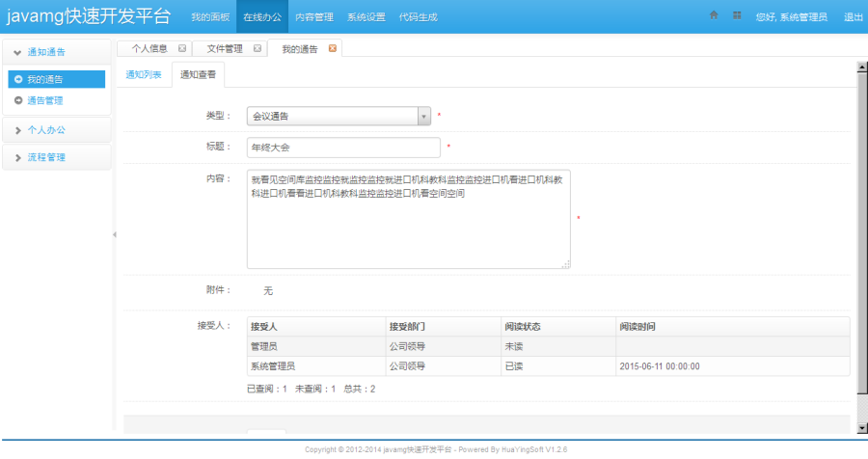Open 系统设置 in top navigation
This screenshot has width=868, height=459.
(366, 17)
